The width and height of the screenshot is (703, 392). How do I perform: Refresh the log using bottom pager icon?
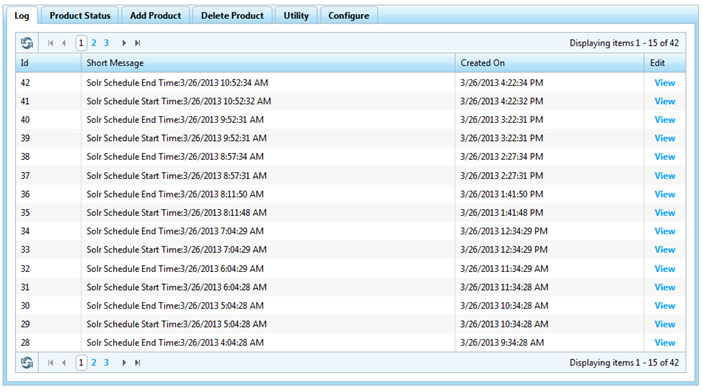tap(27, 362)
